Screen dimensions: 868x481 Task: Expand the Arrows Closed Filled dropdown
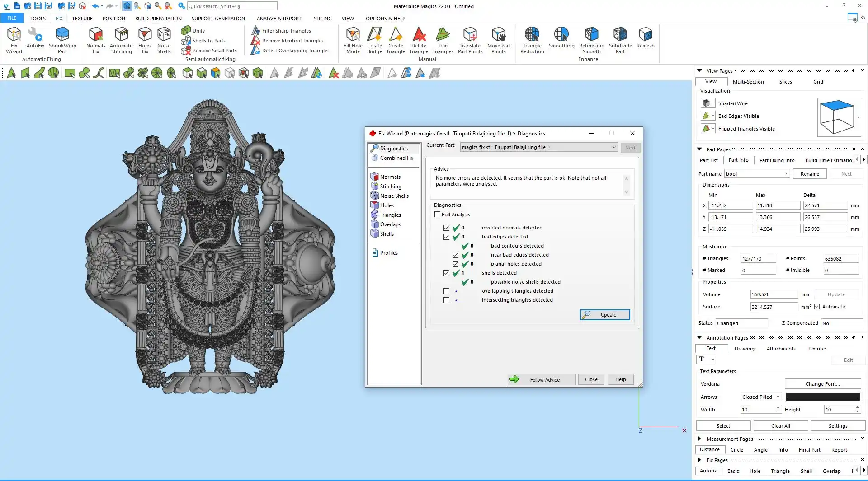(778, 397)
